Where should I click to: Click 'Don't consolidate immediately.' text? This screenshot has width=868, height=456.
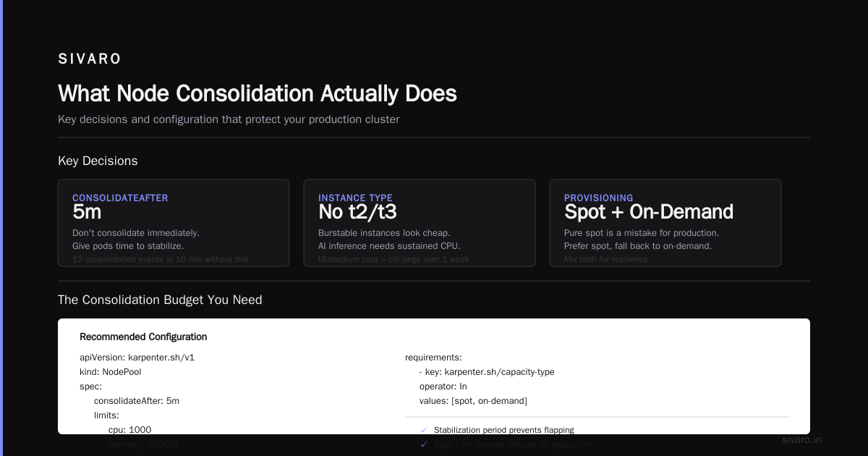point(136,233)
